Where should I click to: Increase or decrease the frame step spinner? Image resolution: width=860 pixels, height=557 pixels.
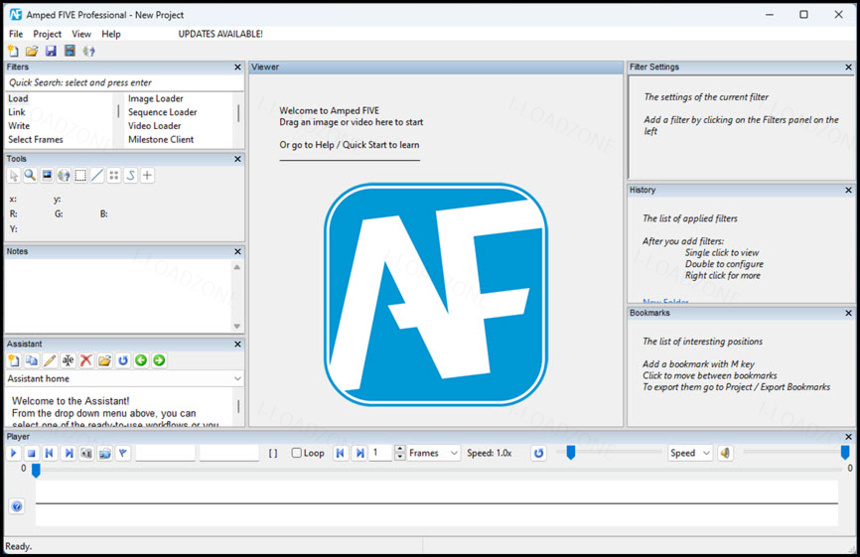click(x=400, y=453)
